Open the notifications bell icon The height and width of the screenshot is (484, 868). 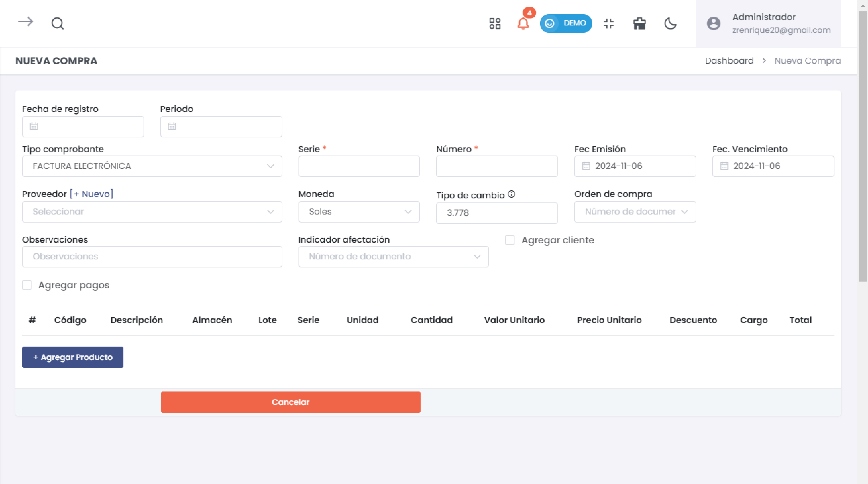coord(523,24)
